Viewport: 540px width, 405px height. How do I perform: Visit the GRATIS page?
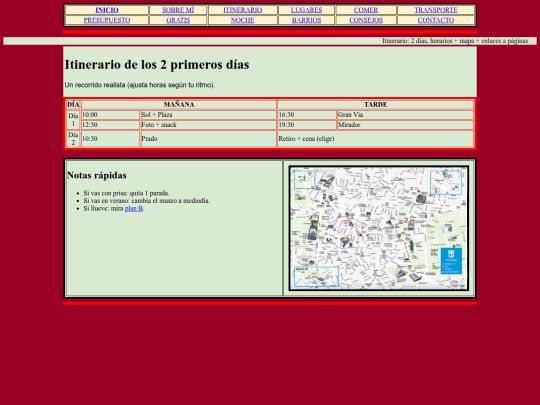pos(178,20)
